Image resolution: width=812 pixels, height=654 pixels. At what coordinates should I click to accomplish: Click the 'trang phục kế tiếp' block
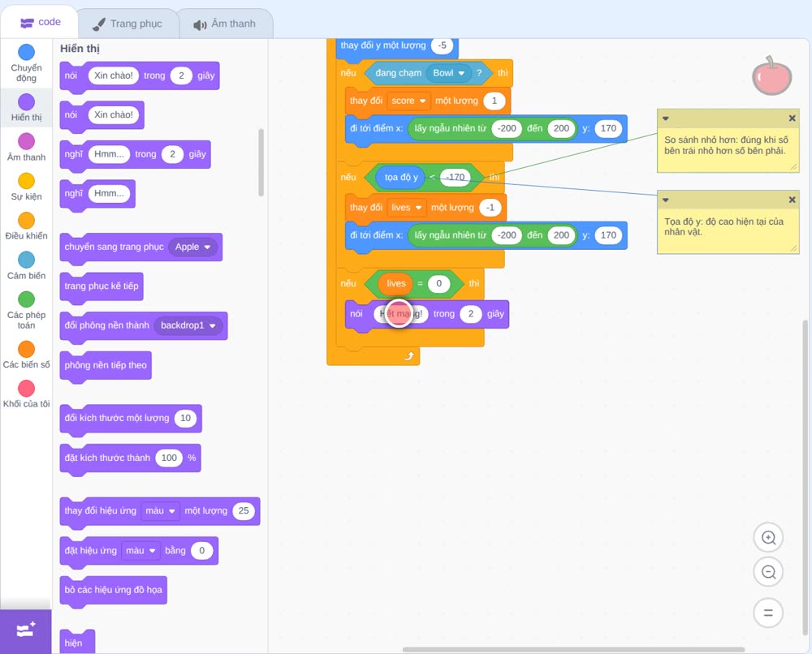click(x=101, y=286)
